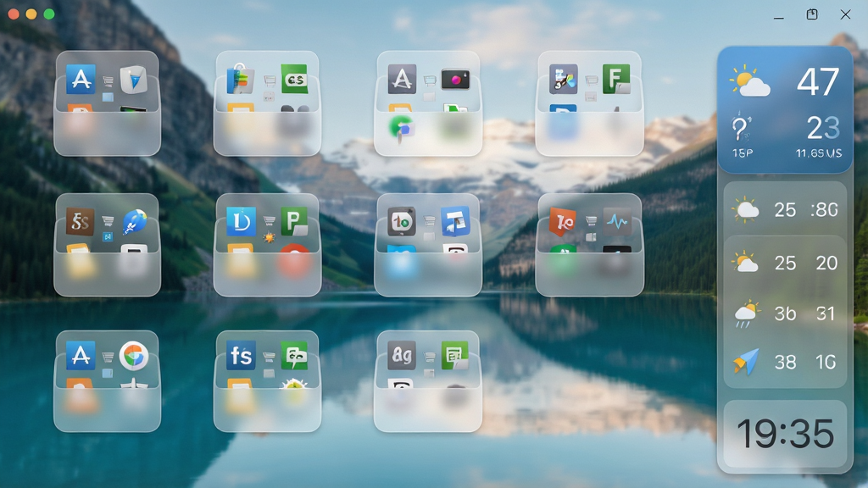Launch the gray app with colorful tools
The width and height of the screenshot is (868, 488).
564,79
